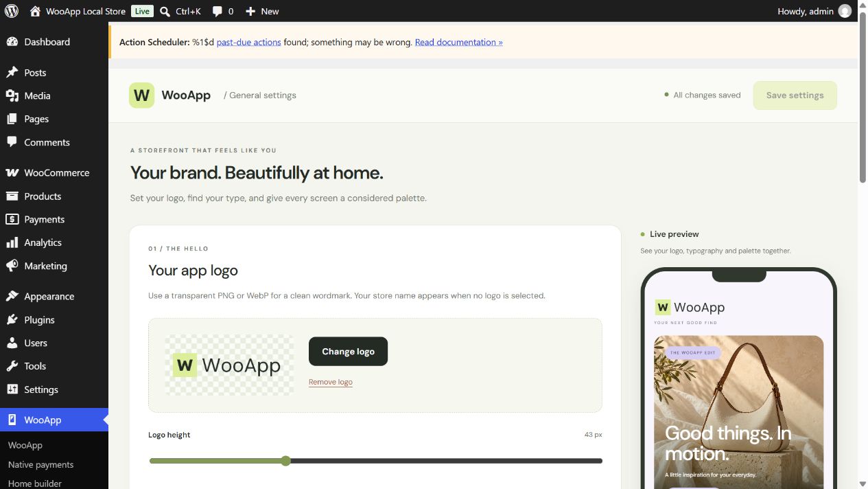Open the Read documentation link
This screenshot has height=489, width=868.
(x=459, y=42)
